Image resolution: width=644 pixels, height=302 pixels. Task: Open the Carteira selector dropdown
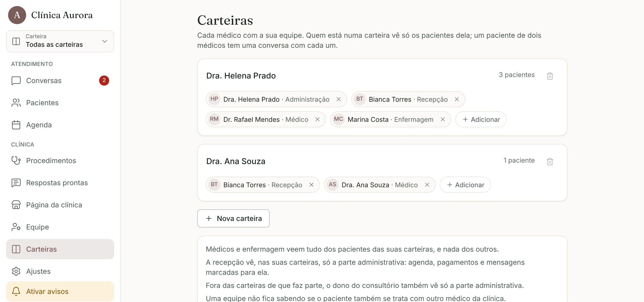[60, 41]
